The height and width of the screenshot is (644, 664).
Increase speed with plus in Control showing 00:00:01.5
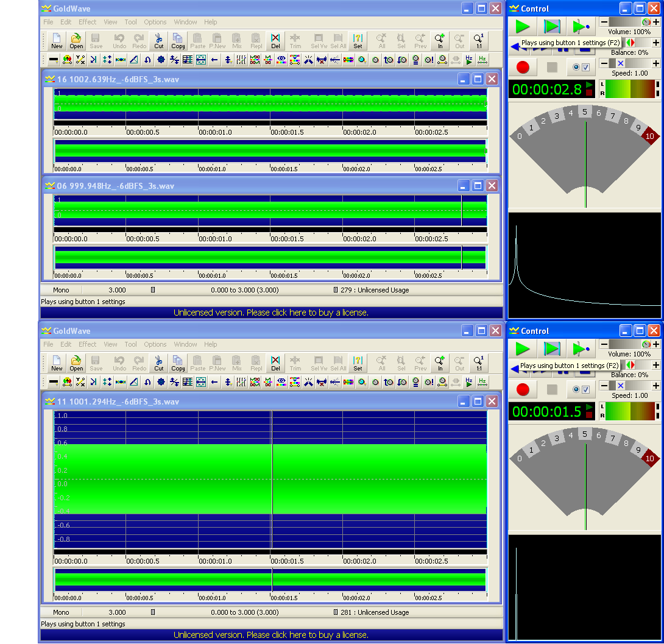point(656,386)
